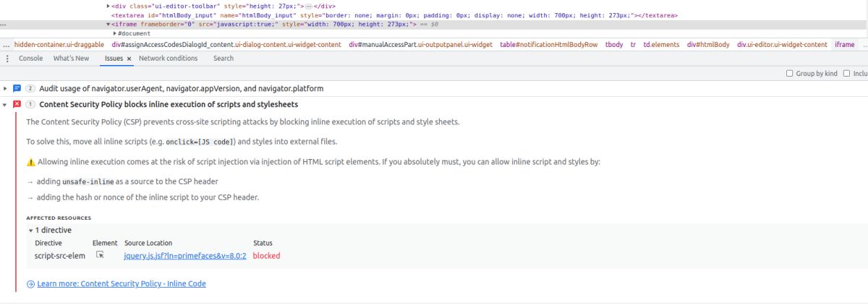
Task: Click the line starting The Content Security Policy (CSP) prevents
Action: click(x=242, y=121)
